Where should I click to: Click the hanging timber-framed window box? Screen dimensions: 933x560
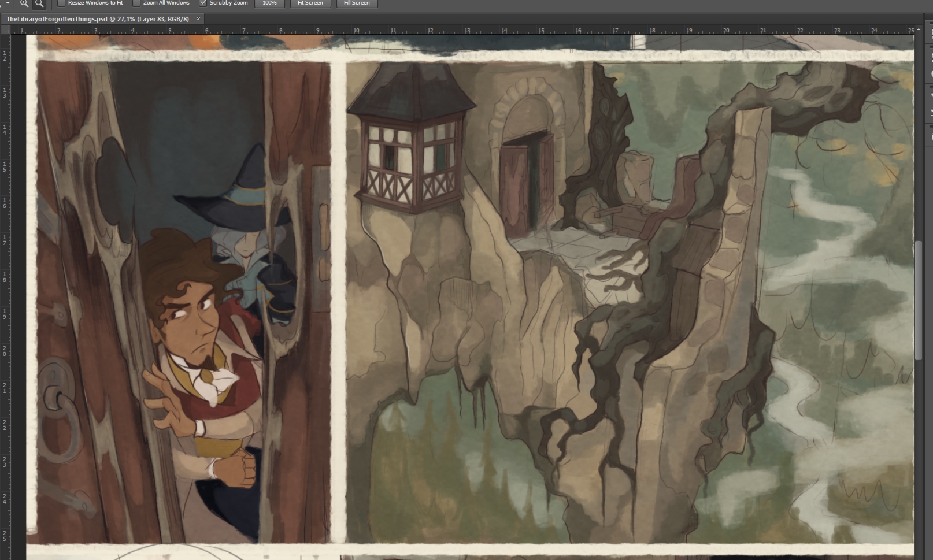click(410, 150)
